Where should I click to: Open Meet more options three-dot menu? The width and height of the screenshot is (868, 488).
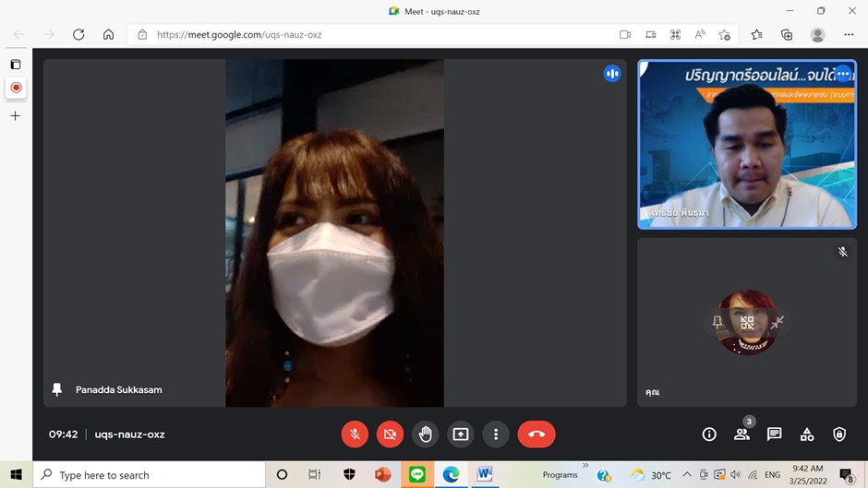tap(496, 434)
